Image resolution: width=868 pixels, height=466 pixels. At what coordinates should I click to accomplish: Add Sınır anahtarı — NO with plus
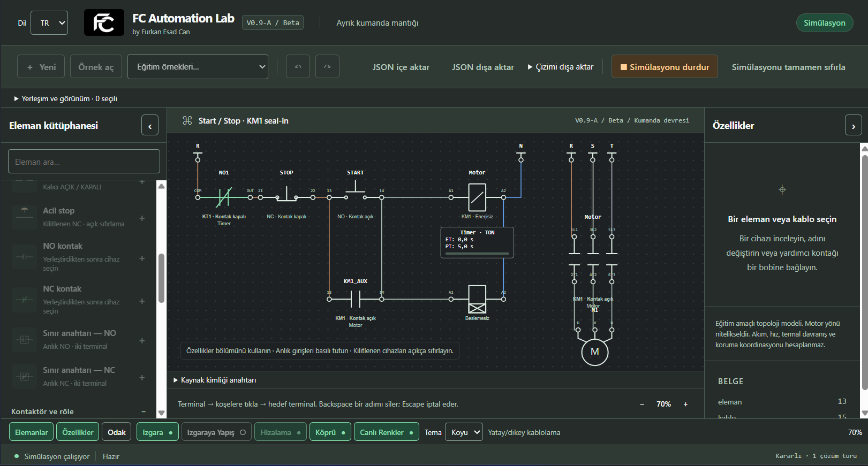[x=142, y=341]
